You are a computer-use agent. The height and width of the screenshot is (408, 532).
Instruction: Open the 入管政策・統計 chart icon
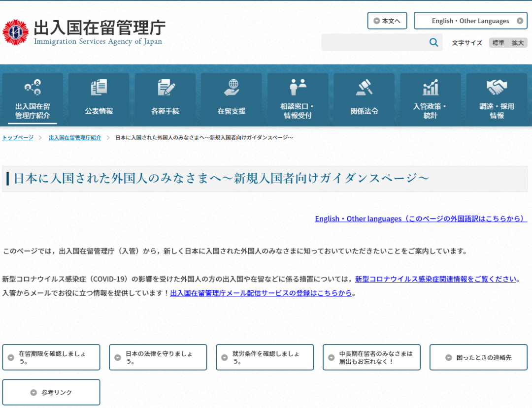tap(430, 88)
